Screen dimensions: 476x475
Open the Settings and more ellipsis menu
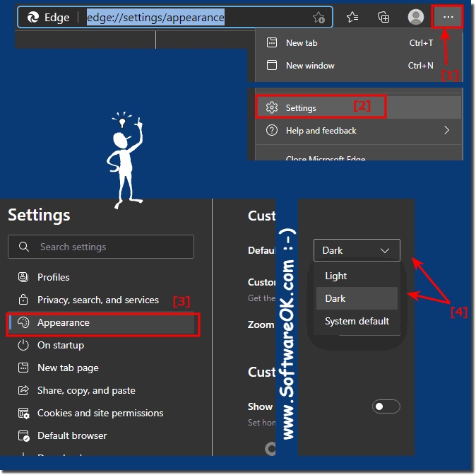[448, 17]
